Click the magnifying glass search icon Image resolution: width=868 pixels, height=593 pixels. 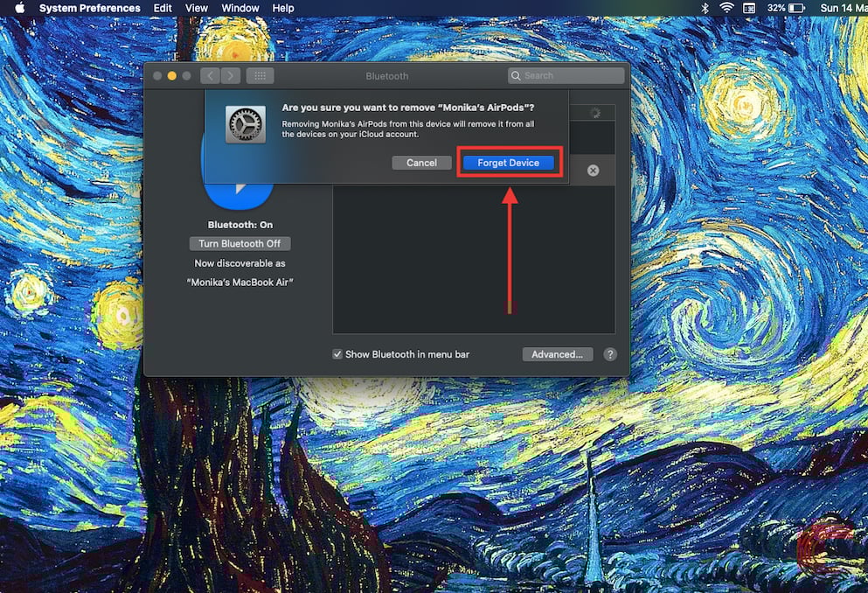pyautogui.click(x=516, y=76)
